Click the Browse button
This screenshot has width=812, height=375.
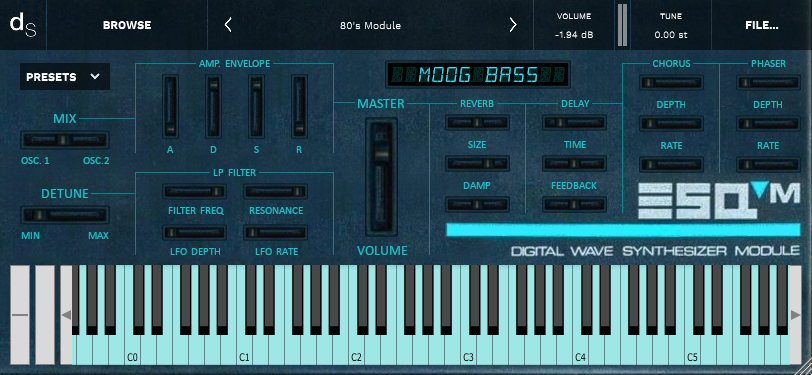pyautogui.click(x=127, y=25)
